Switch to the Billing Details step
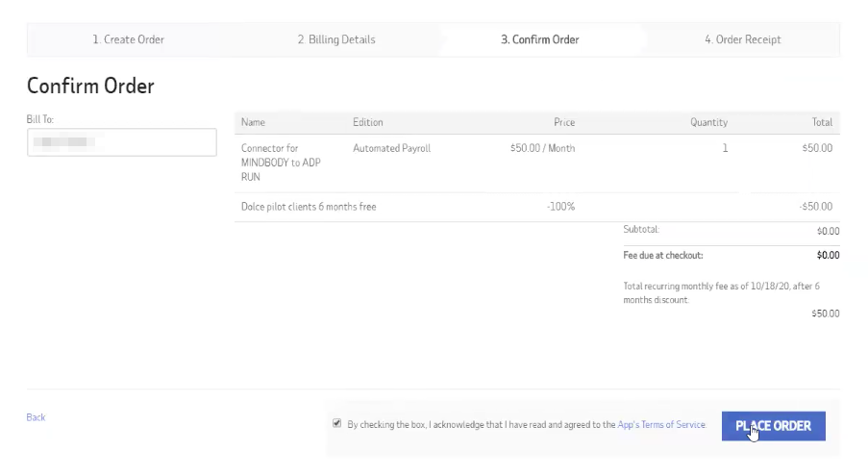Image resolution: width=868 pixels, height=476 pixels. [x=335, y=39]
